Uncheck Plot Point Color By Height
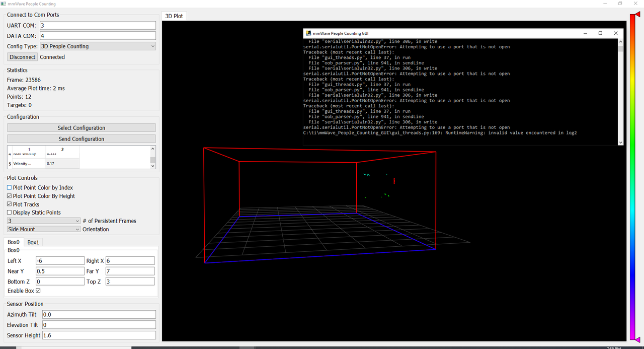Screen dimensions: 644x349 [x=9, y=196]
